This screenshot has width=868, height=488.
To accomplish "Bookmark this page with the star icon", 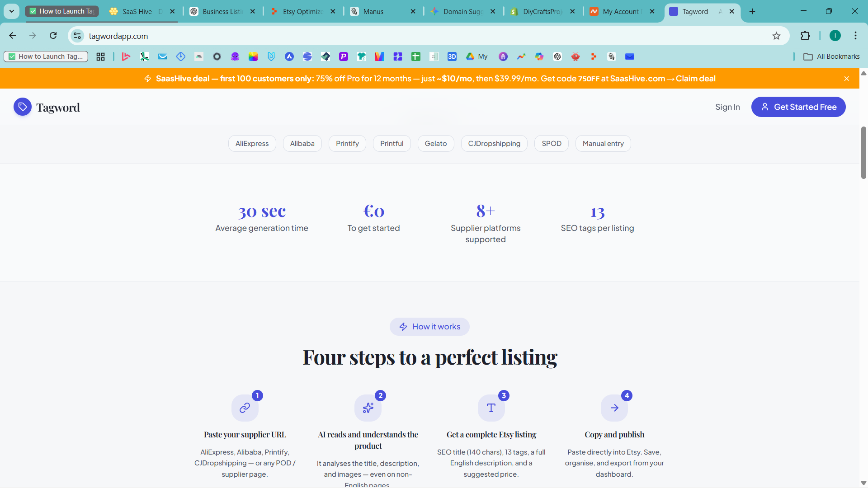I will pos(776,36).
